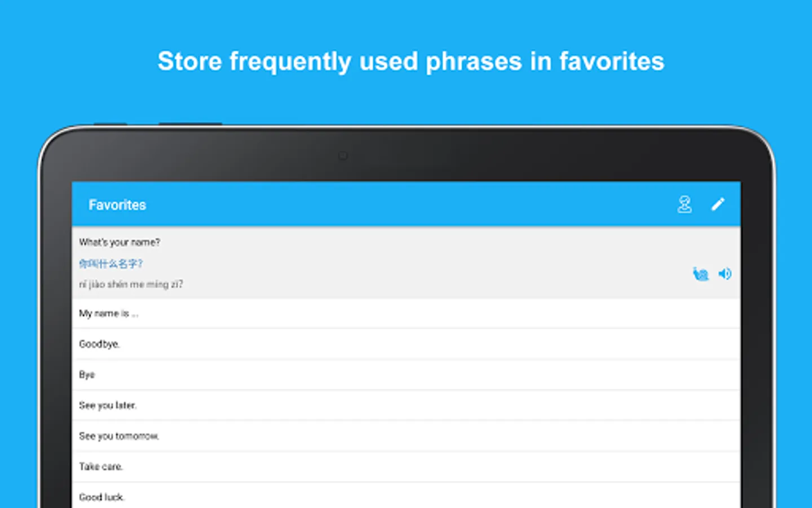Click the pinyin line "nǐ jiào shén me míng zì?"
Image resolution: width=812 pixels, height=508 pixels.
[x=131, y=284]
